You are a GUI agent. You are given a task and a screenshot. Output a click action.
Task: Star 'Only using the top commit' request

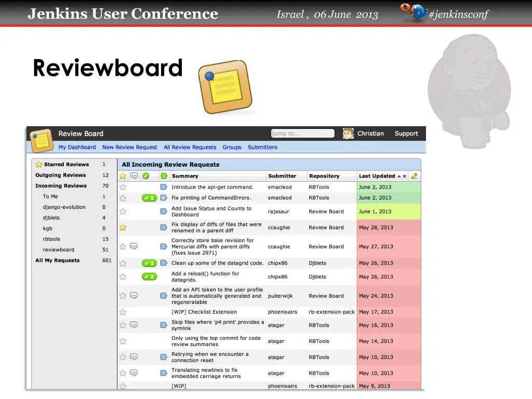(123, 341)
